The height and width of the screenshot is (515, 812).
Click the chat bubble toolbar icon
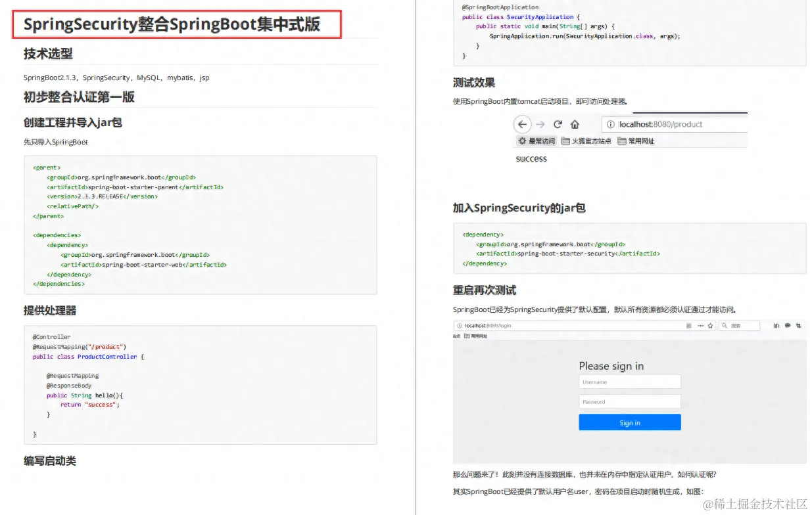click(787, 326)
